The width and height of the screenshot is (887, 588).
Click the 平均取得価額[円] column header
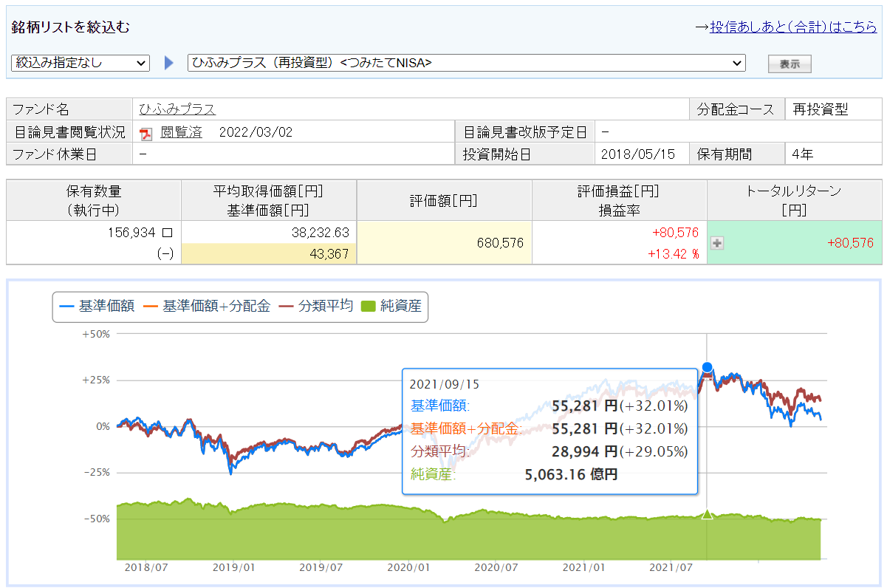[x=269, y=200]
